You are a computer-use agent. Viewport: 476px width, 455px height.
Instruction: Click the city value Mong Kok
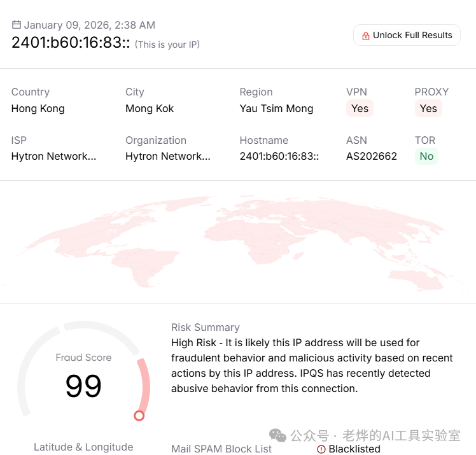(x=150, y=108)
